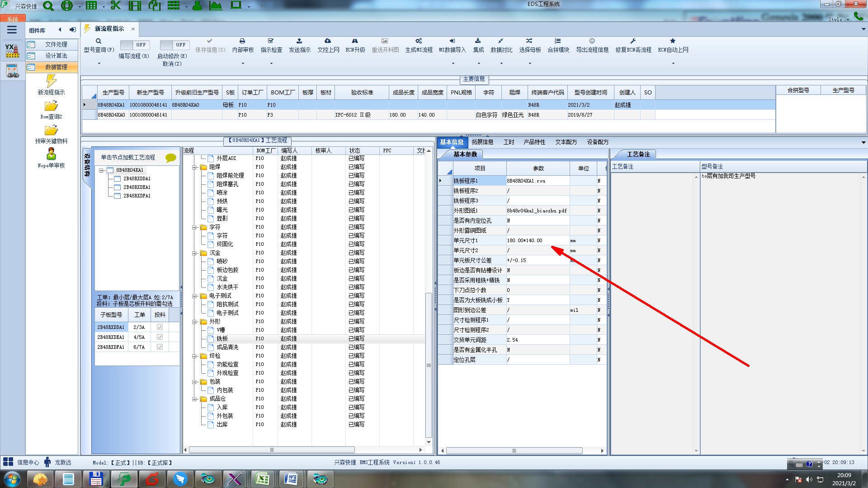868x488 pixels.
Task: Open Bom查询2 folder icon
Action: click(51, 107)
